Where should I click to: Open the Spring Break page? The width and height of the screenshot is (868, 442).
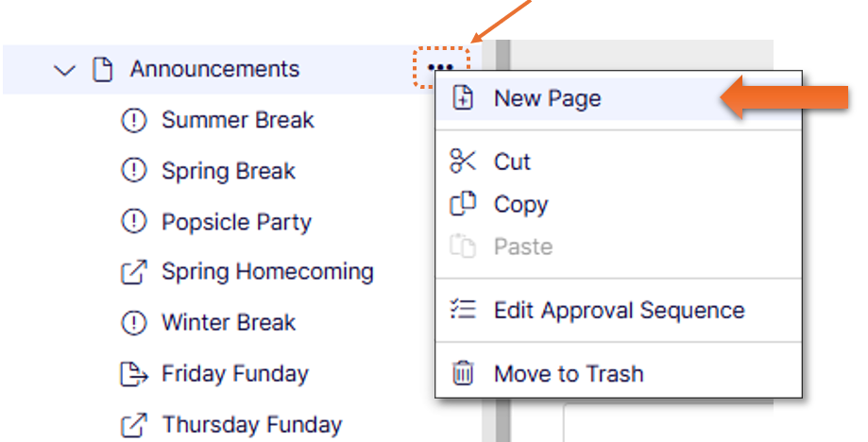(228, 171)
